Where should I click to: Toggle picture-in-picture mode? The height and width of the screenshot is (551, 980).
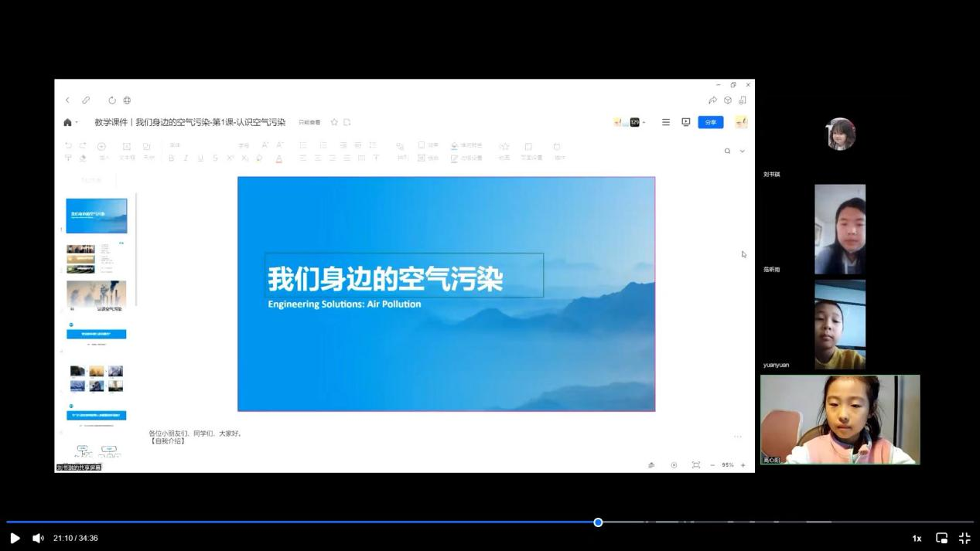[941, 538]
